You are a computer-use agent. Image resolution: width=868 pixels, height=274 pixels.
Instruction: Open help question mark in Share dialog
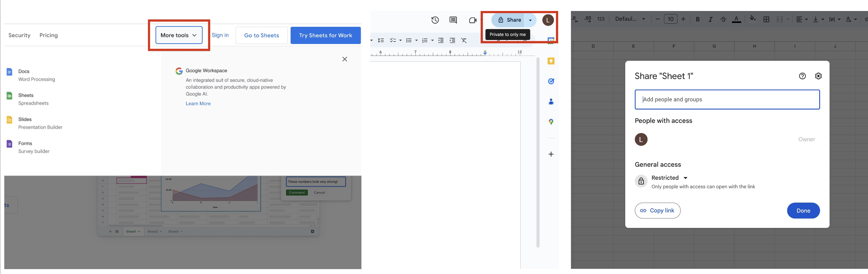click(x=803, y=76)
